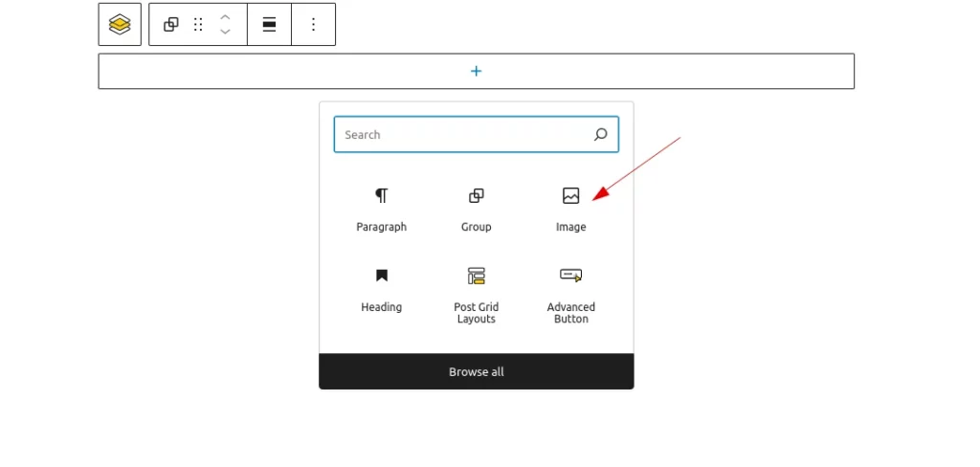This screenshot has height=467, width=980.
Task: Click the six-dot drag handle
Action: [x=198, y=25]
